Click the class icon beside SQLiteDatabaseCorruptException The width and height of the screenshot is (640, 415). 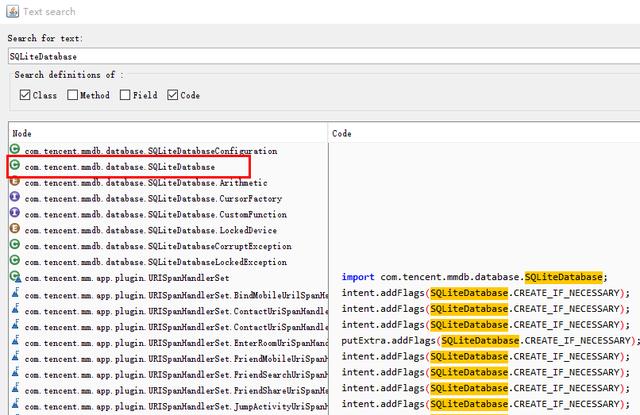tap(15, 244)
